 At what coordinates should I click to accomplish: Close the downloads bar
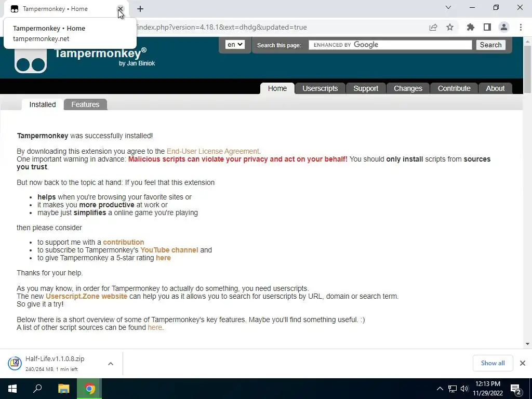[523, 363]
